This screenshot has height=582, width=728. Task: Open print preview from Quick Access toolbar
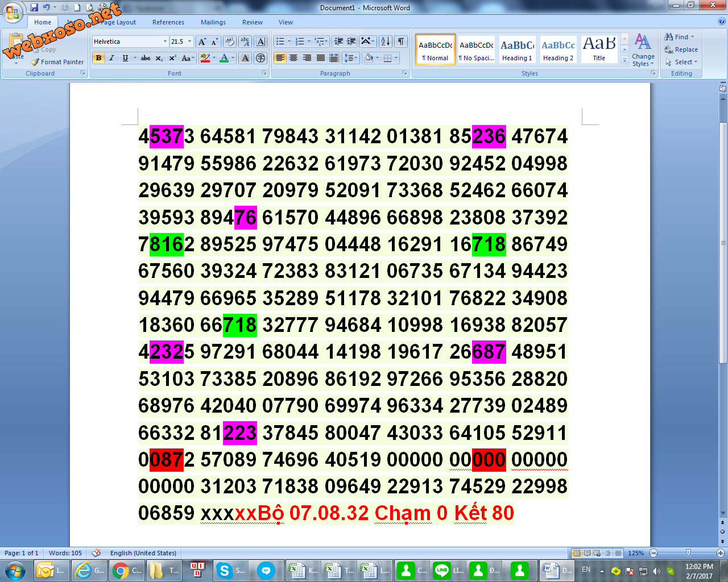(x=90, y=7)
